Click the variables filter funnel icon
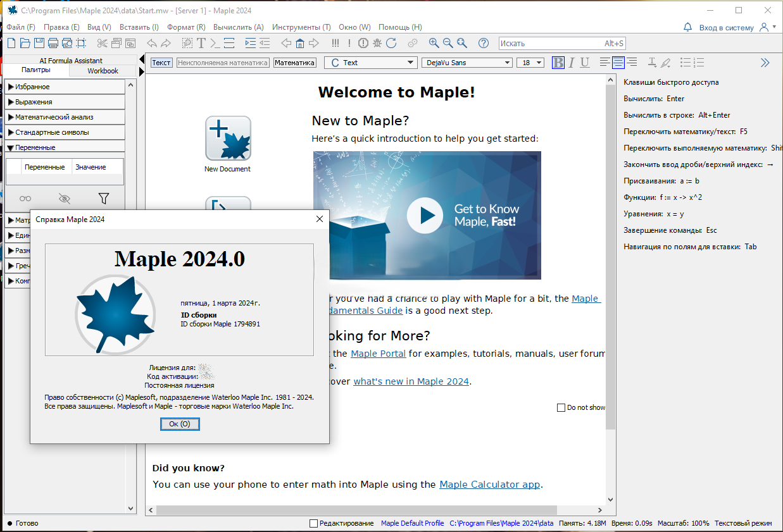This screenshot has width=783, height=532. [x=104, y=199]
